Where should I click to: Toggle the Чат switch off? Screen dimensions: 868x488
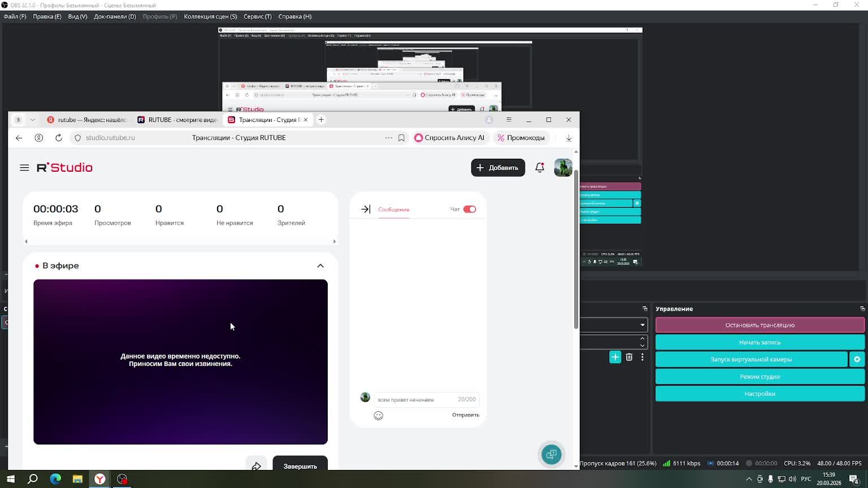click(x=470, y=210)
